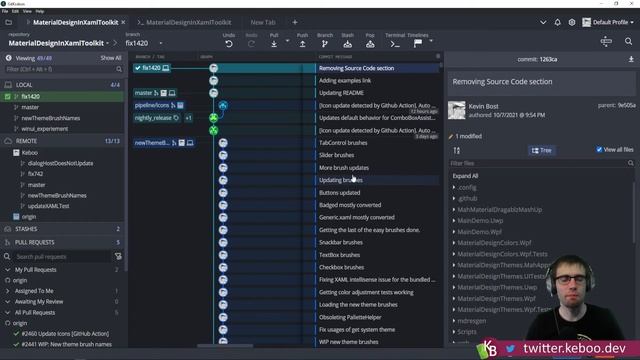The width and height of the screenshot is (640, 360).
Task: Click the download icon beside commit 1263ca
Action: coord(631,59)
